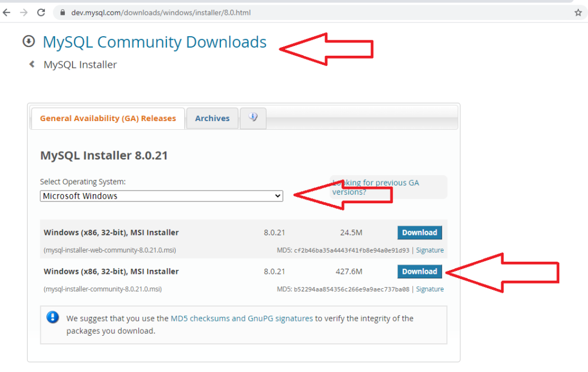
Task: Switch to the Archives tab
Action: (212, 118)
